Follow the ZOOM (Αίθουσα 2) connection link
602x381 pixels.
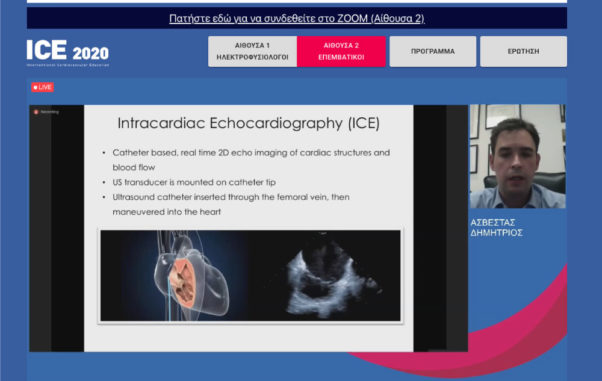coord(297,18)
